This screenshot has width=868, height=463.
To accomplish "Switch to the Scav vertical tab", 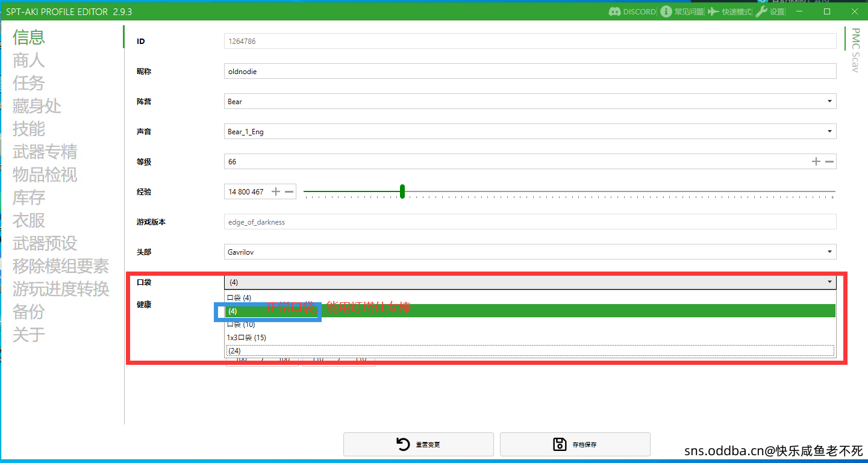I will point(855,62).
